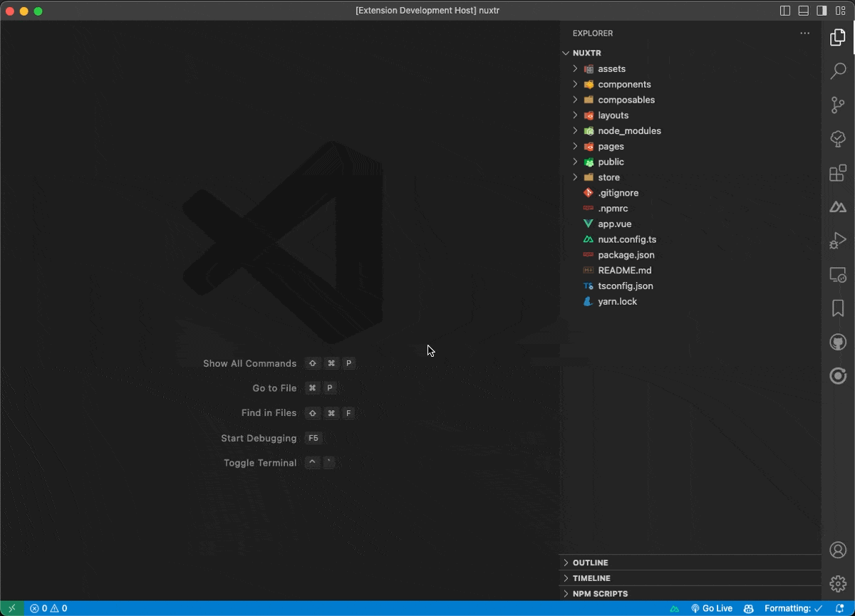
Task: Expand the components folder
Action: [x=690, y=85]
